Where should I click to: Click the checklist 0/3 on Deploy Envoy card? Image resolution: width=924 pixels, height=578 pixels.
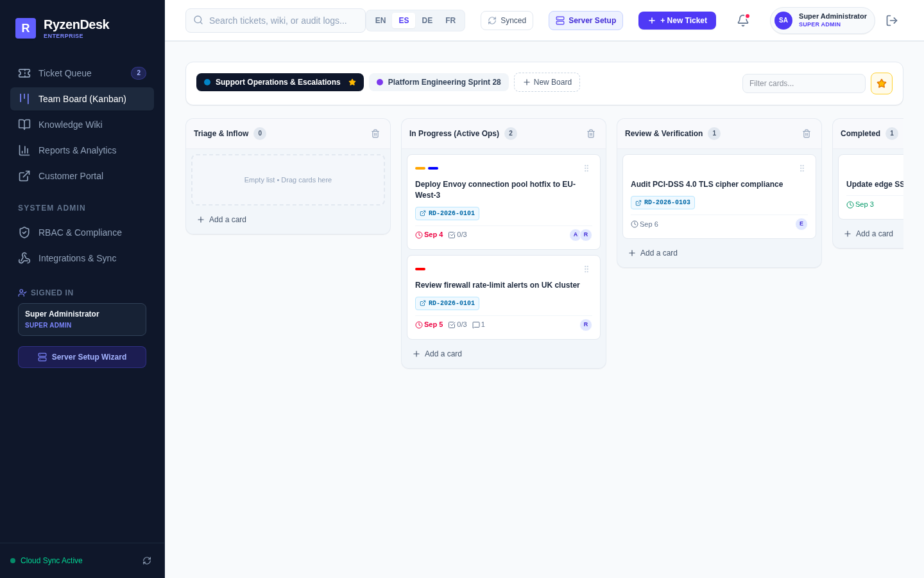click(458, 235)
